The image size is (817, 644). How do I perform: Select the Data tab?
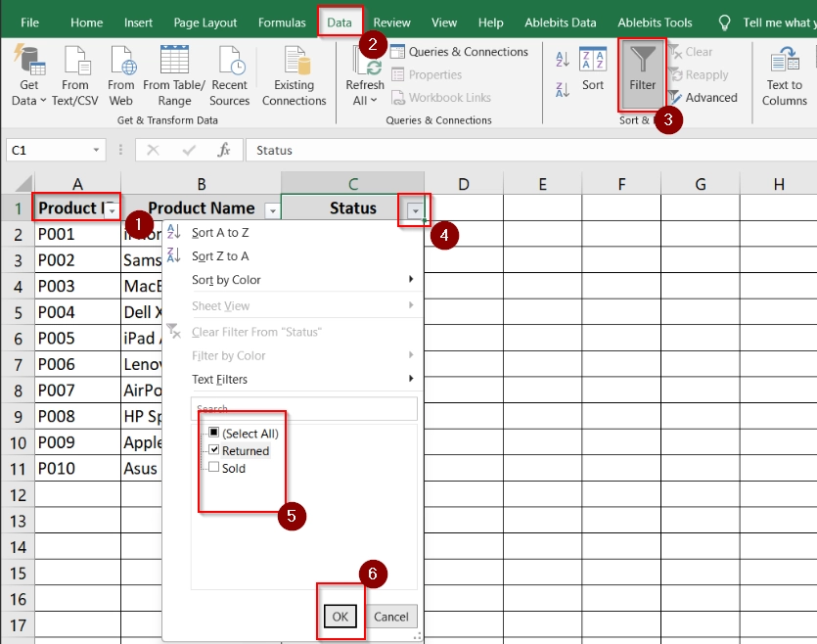(340, 23)
